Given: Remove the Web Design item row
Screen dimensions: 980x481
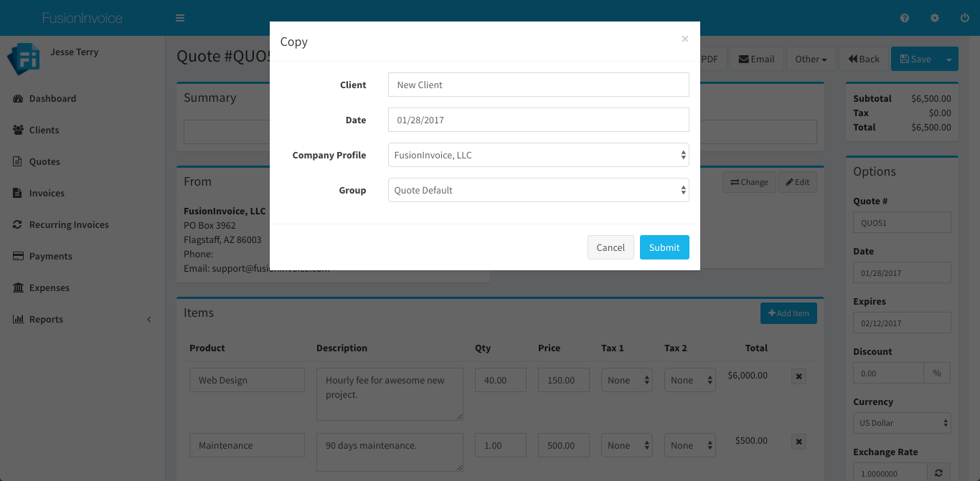Looking at the screenshot, I should pos(799,376).
